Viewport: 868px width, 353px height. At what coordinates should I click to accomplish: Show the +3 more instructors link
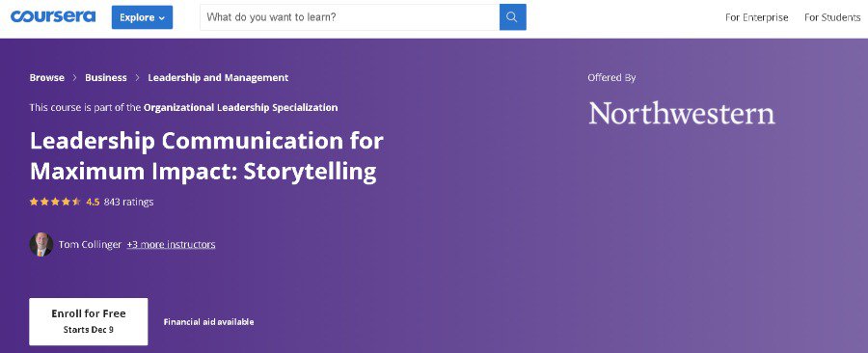pyautogui.click(x=171, y=245)
